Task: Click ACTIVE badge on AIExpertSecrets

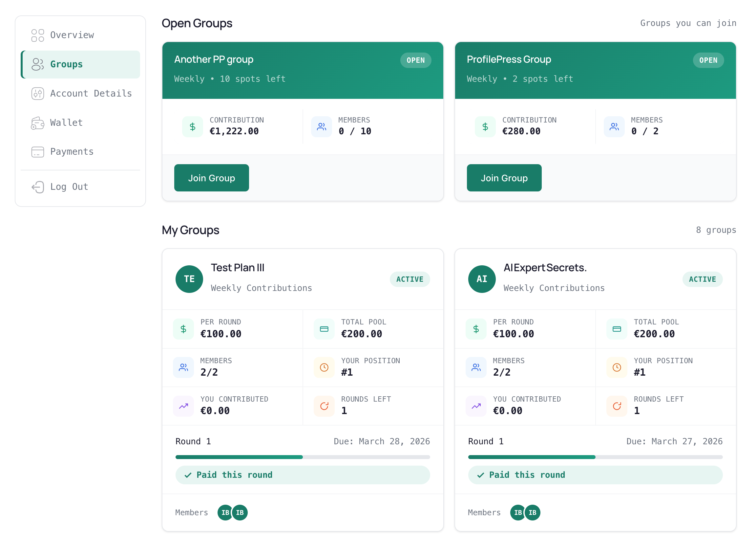Action: click(x=702, y=279)
